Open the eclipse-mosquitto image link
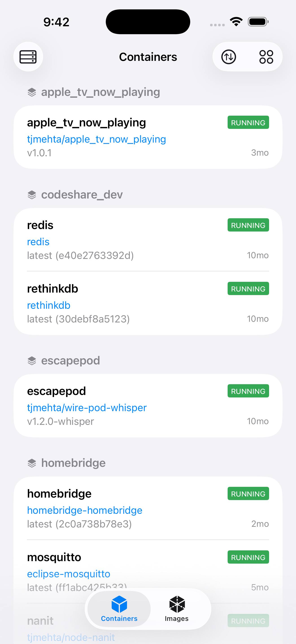 (69, 574)
